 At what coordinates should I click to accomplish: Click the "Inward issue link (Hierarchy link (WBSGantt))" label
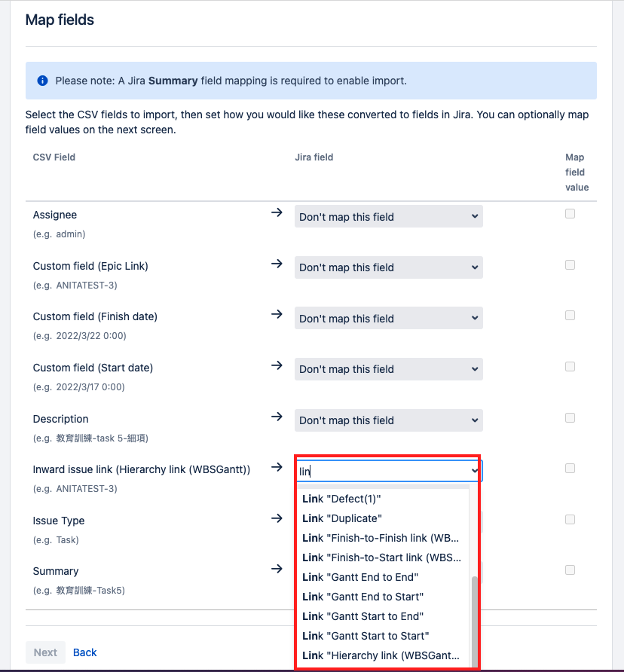142,469
